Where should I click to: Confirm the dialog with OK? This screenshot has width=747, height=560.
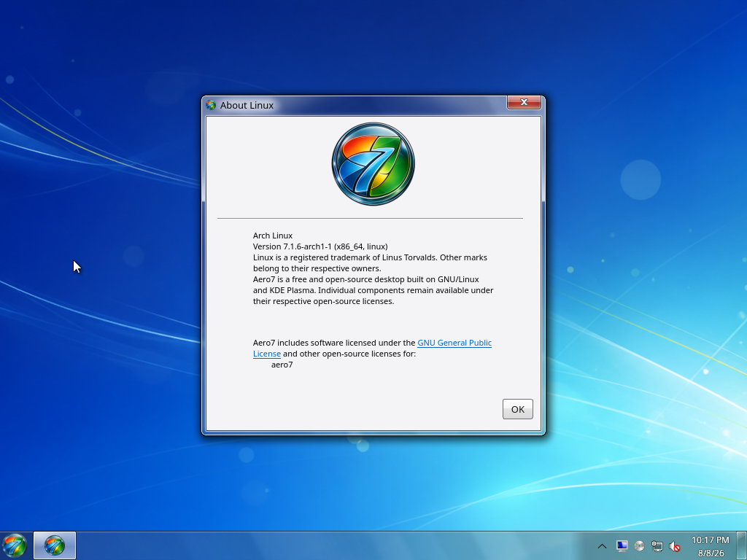click(x=518, y=409)
